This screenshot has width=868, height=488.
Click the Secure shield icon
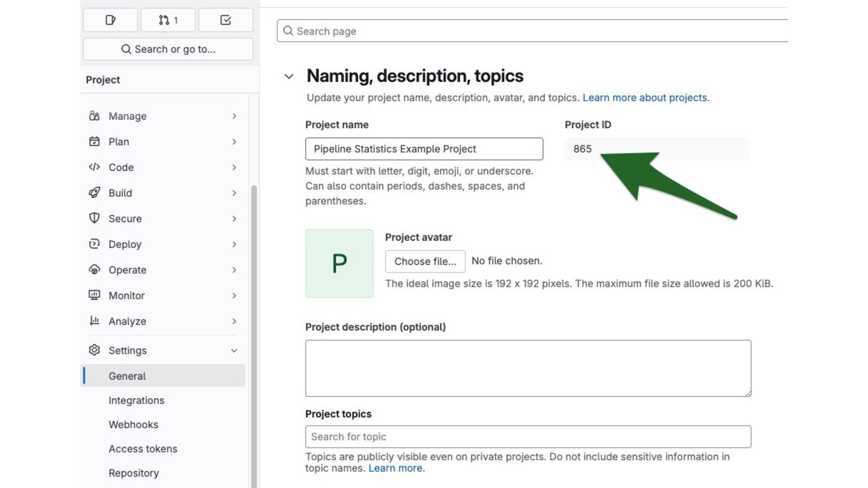pos(95,219)
